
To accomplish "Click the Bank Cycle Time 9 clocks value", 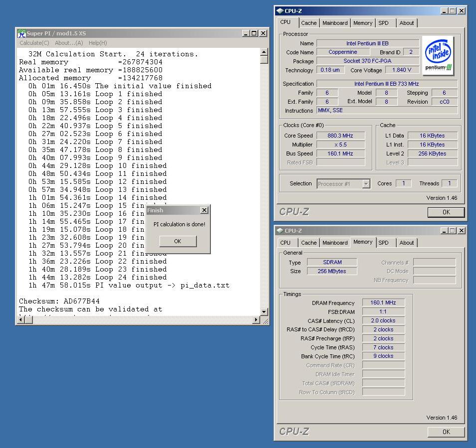I will pyautogui.click(x=383, y=356).
